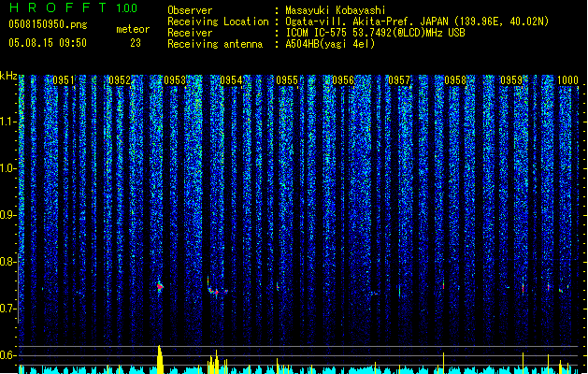The height and width of the screenshot is (374, 588).
Task: Click the 0953 time marker
Action: (x=175, y=80)
